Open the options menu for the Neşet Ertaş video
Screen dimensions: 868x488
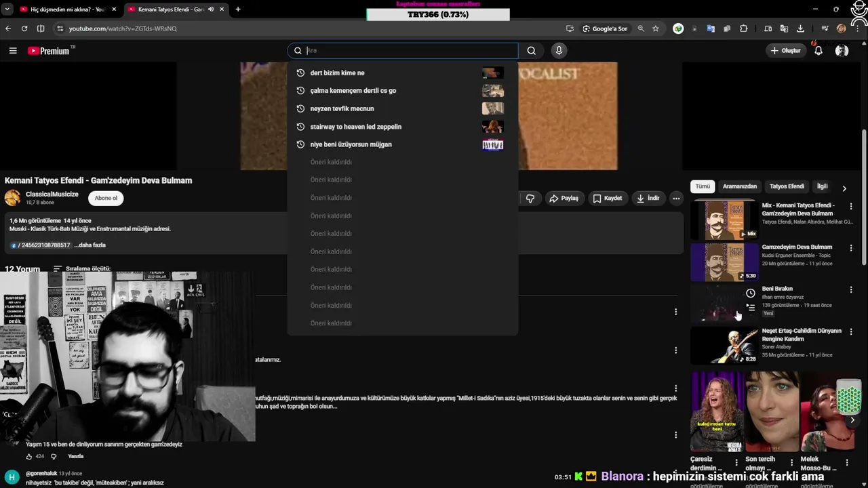click(x=851, y=332)
